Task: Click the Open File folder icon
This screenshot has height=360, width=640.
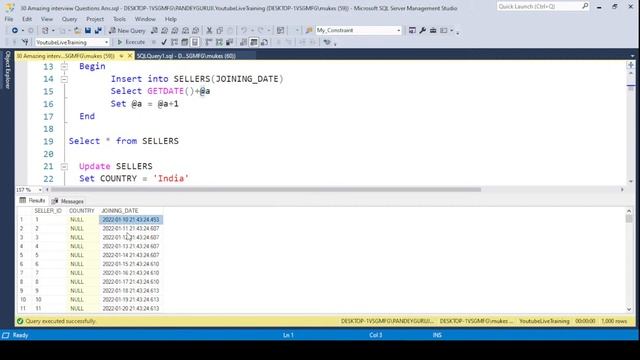Action: (x=77, y=31)
